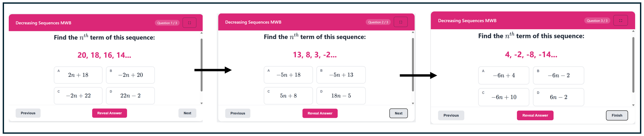The width and height of the screenshot is (644, 136).
Task: Reveal Answer for the 20, 18, 16 sequence
Action: pos(110,113)
